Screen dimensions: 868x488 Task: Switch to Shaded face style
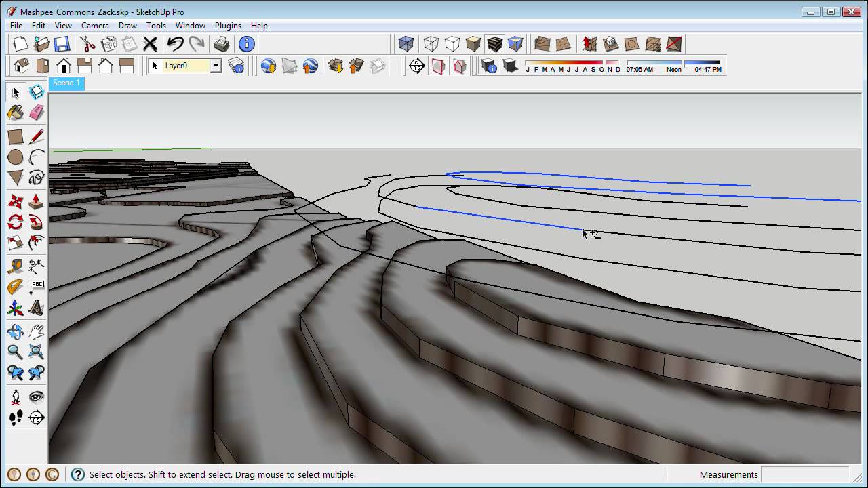tap(473, 44)
